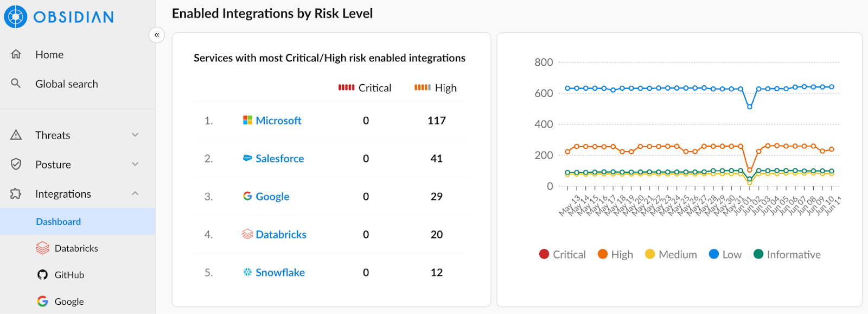Click the Home house icon

coord(16,54)
